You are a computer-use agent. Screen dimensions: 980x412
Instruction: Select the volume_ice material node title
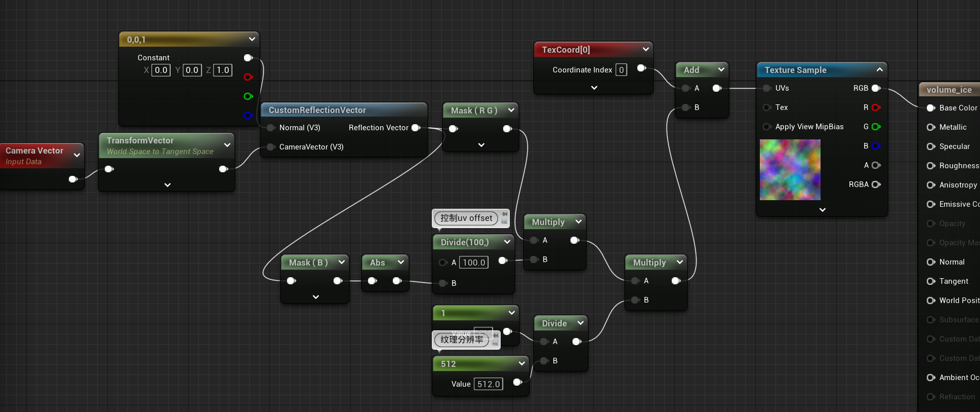(949, 90)
